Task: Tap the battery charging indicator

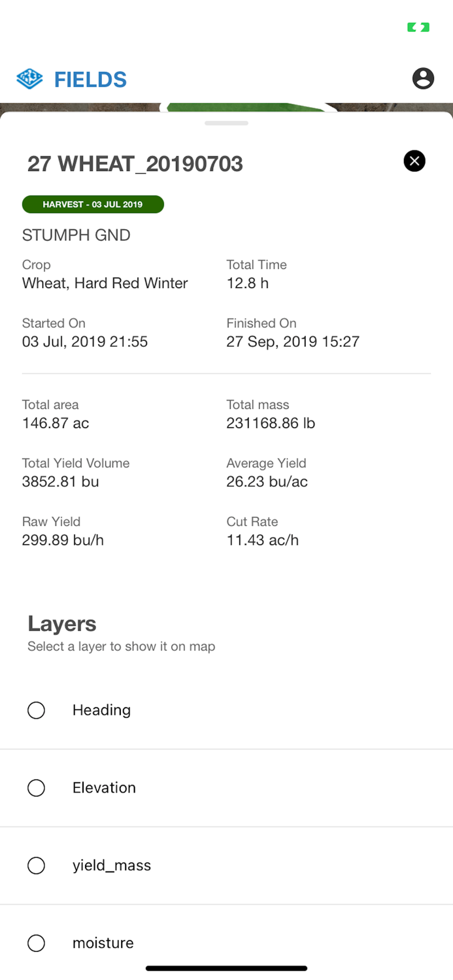Action: 418,27
